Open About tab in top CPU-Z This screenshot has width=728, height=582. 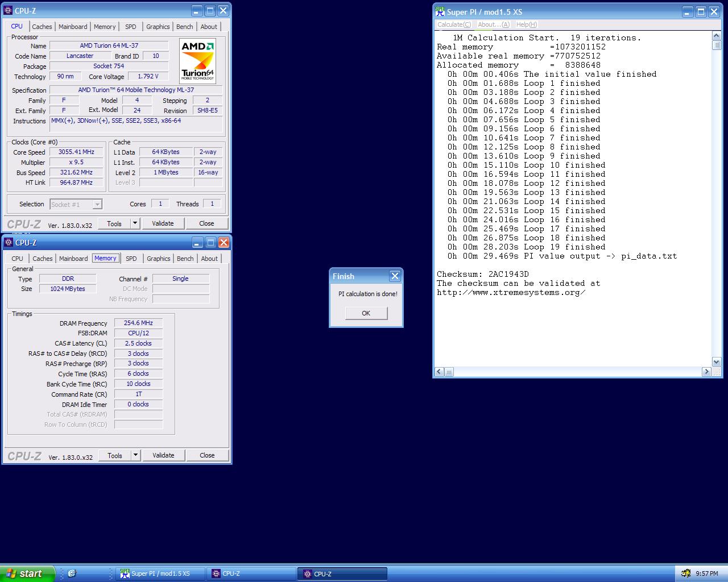click(x=209, y=27)
